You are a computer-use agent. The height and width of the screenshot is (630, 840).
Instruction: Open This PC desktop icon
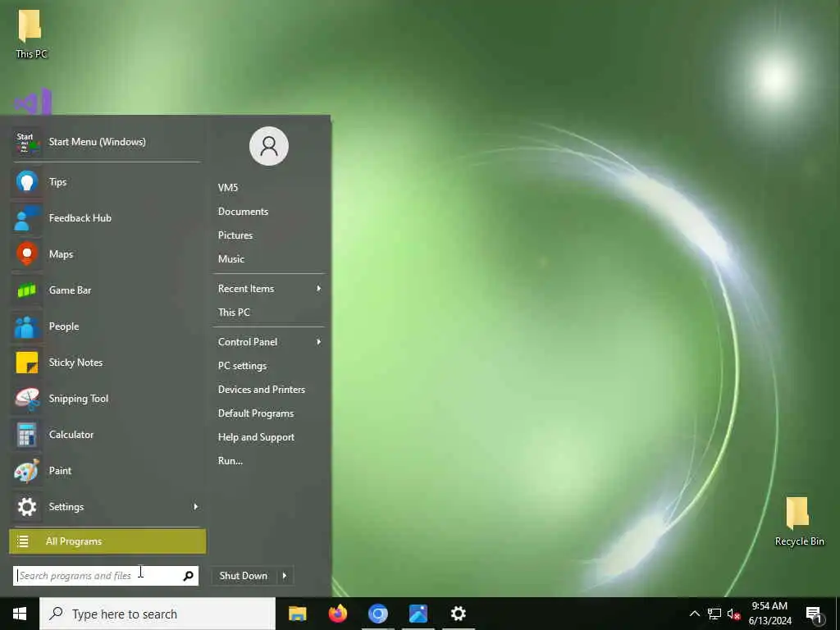click(x=30, y=33)
